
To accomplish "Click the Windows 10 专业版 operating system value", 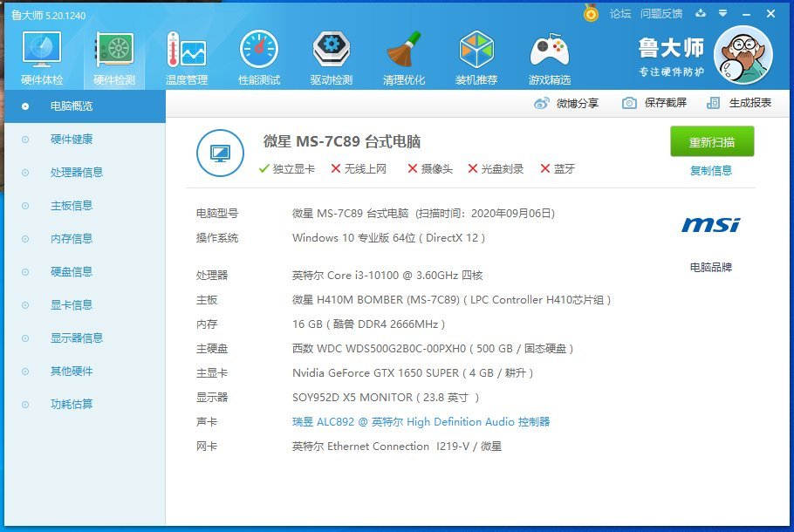I will pyautogui.click(x=388, y=238).
